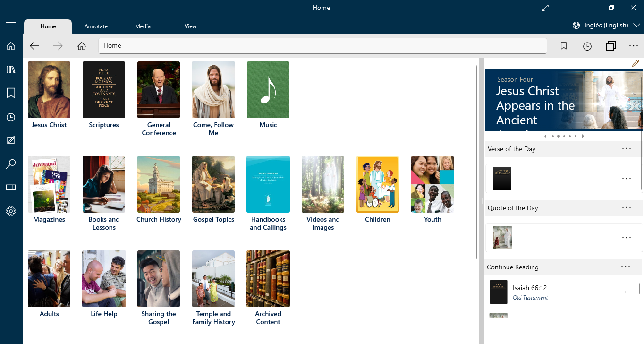Click the history clock in the top toolbar
Screen dimensions: 644x344
[587, 46]
